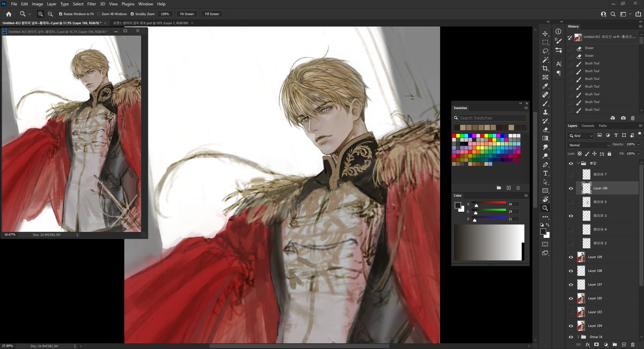644x349 pixels.
Task: Select the Rectangle shape tool
Action: (545, 190)
